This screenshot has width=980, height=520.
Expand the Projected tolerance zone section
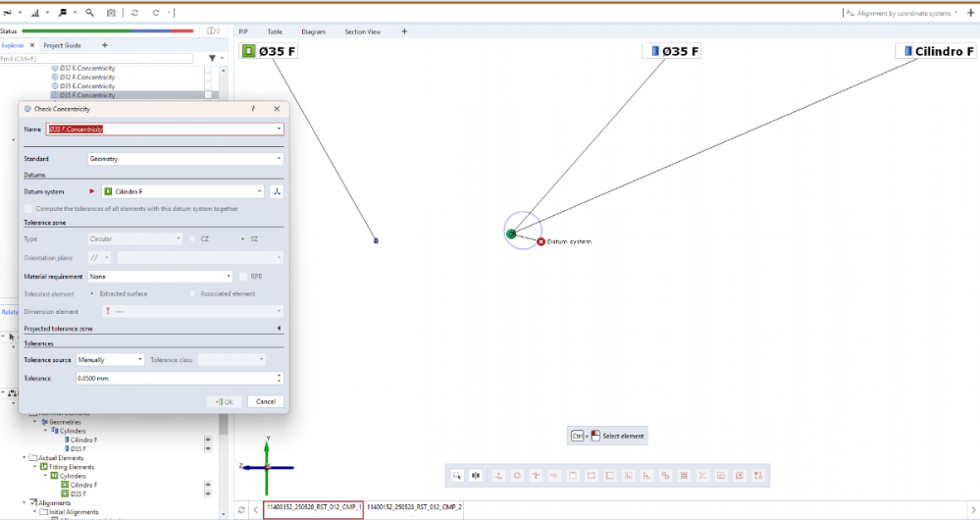pos(279,328)
